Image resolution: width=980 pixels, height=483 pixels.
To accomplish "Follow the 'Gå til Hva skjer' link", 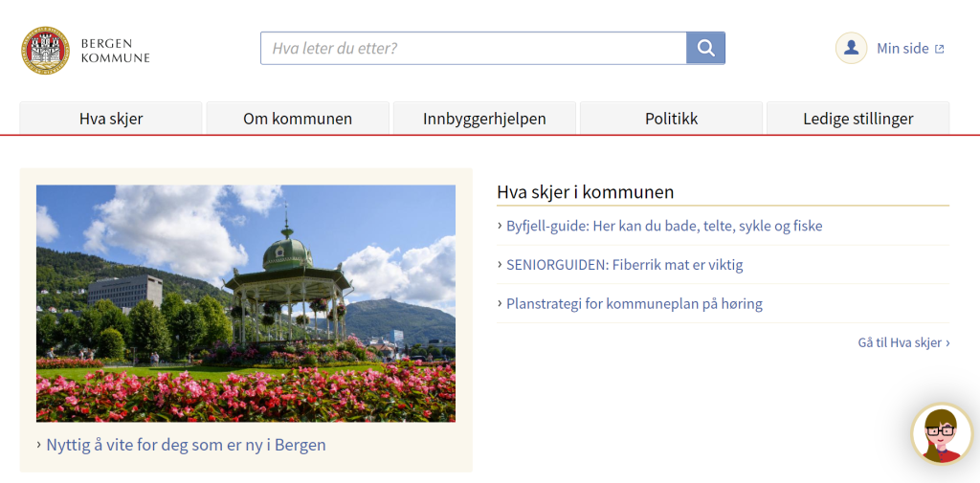I will (x=902, y=342).
